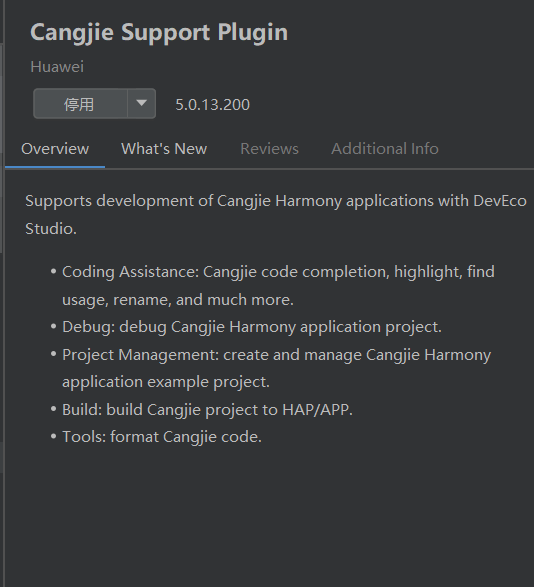Viewport: 534px width, 587px height.
Task: Go to the Additional Info tab
Action: point(385,149)
